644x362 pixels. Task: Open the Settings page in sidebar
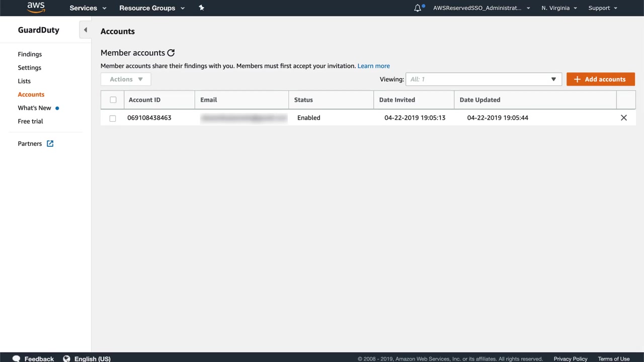(30, 68)
